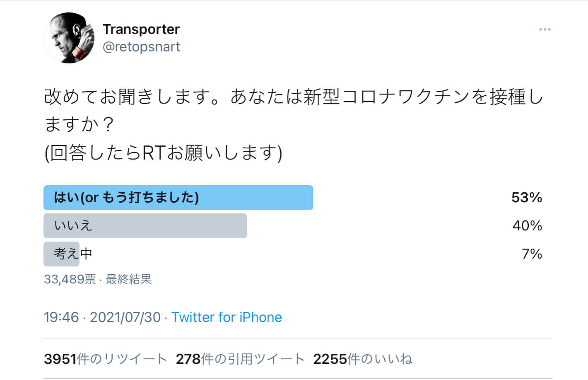Click the 最終結果 label
The image size is (588, 380).
[x=128, y=280]
